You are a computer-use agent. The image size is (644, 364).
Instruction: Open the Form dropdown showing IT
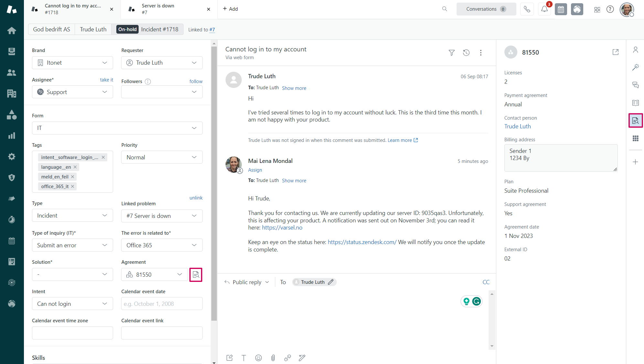[x=117, y=128]
